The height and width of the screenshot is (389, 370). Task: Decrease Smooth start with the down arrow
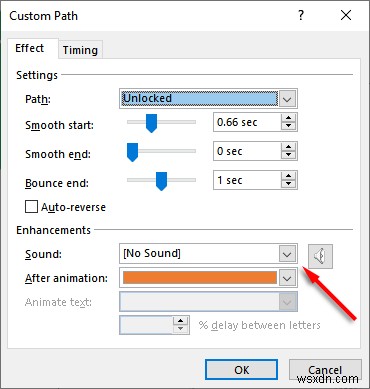[x=288, y=126]
